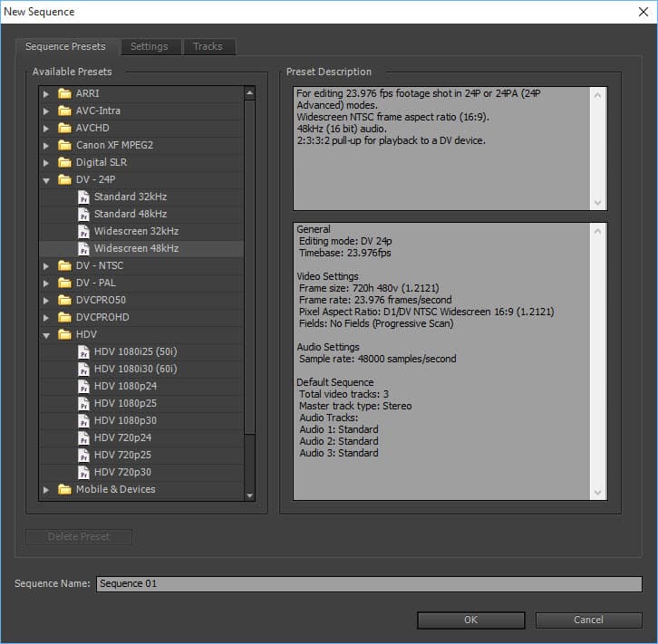Expand the DV - NTSC preset folder
The height and width of the screenshot is (644, 658).
pyautogui.click(x=46, y=265)
